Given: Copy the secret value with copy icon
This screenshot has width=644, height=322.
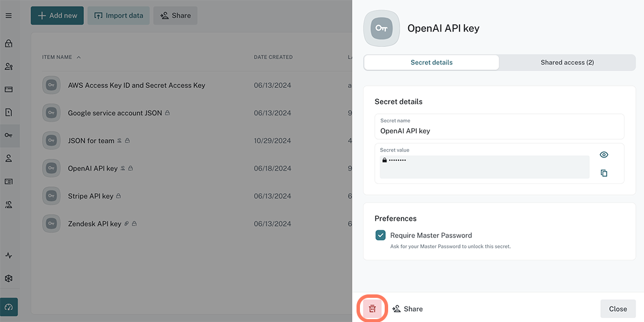Looking at the screenshot, I should pyautogui.click(x=604, y=173).
